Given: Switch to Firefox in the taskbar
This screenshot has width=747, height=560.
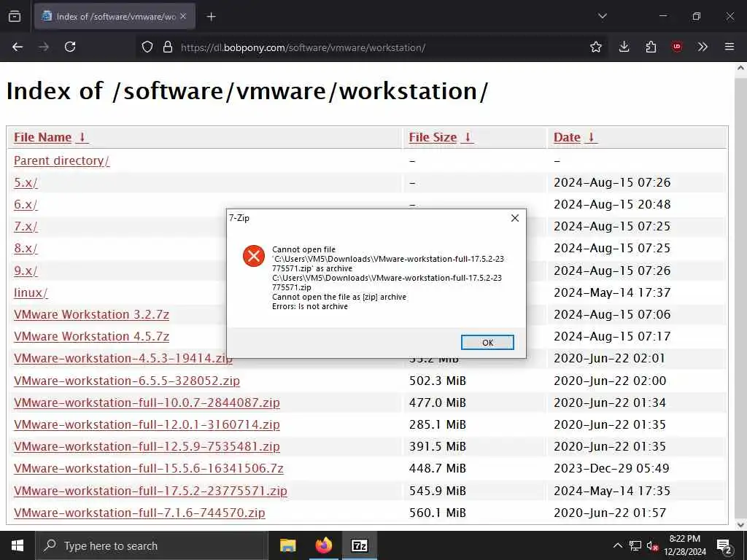Looking at the screenshot, I should pos(323,545).
